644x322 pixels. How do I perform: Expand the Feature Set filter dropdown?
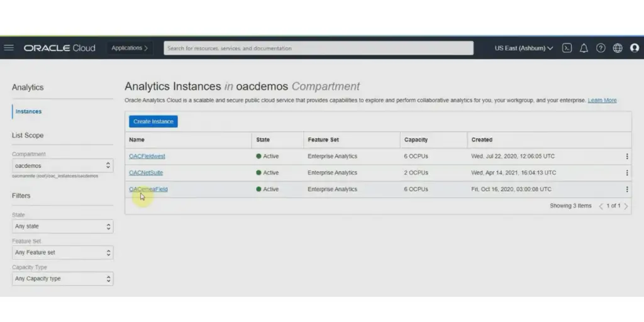(63, 252)
